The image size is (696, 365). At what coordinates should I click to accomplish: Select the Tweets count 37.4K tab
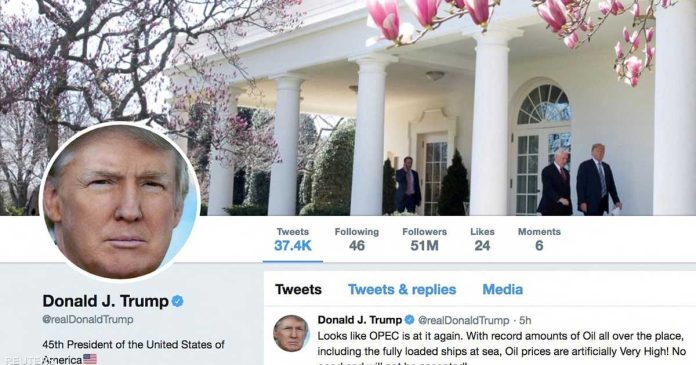pos(293,240)
